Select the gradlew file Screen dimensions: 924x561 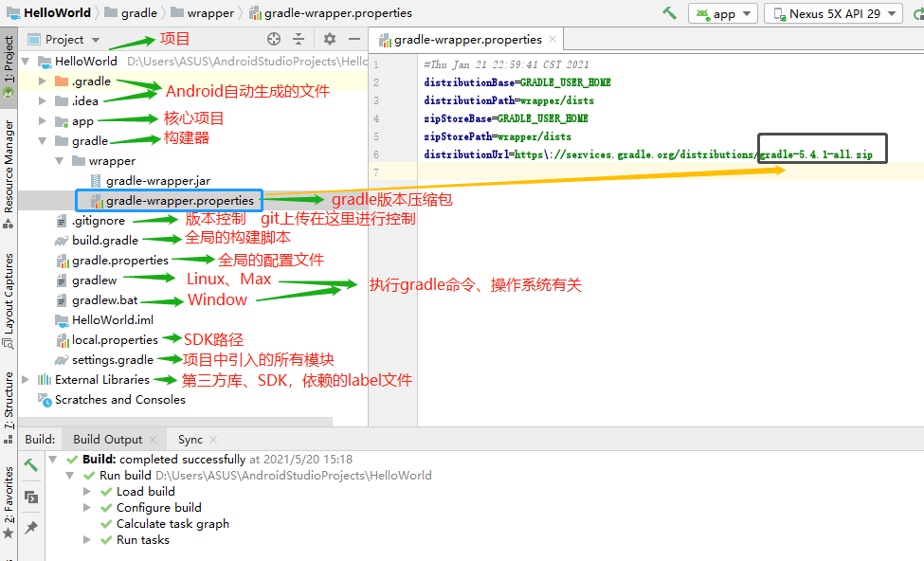point(86,280)
